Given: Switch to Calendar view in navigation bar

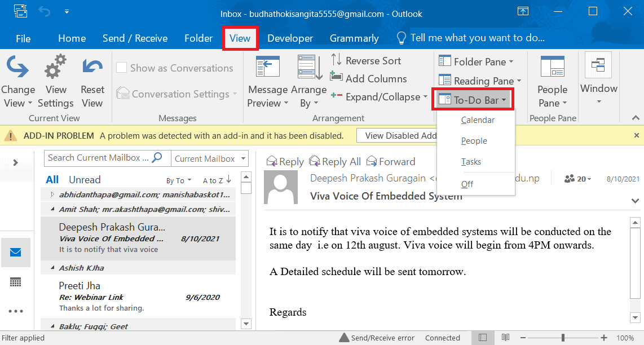Looking at the screenshot, I should 16,282.
